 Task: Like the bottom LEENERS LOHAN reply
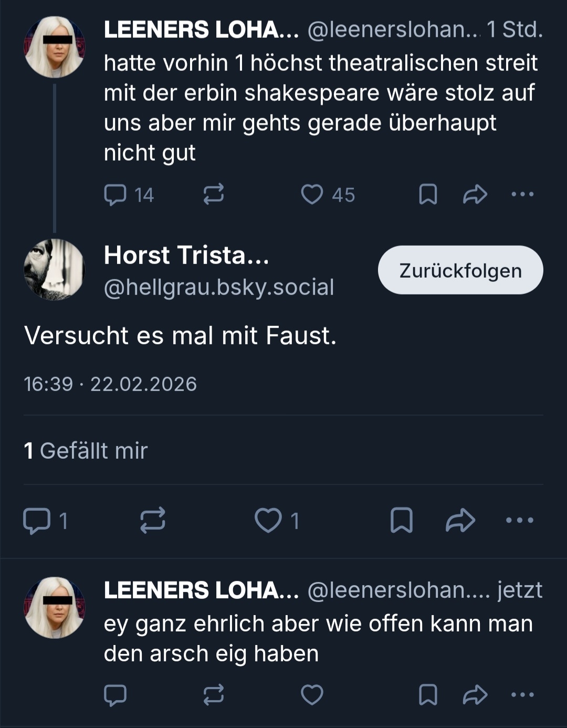pyautogui.click(x=312, y=695)
